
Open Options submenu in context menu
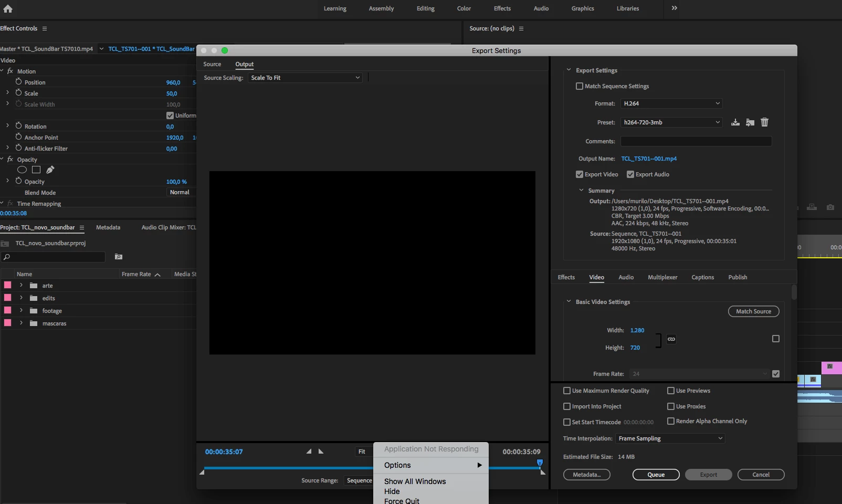tap(430, 465)
